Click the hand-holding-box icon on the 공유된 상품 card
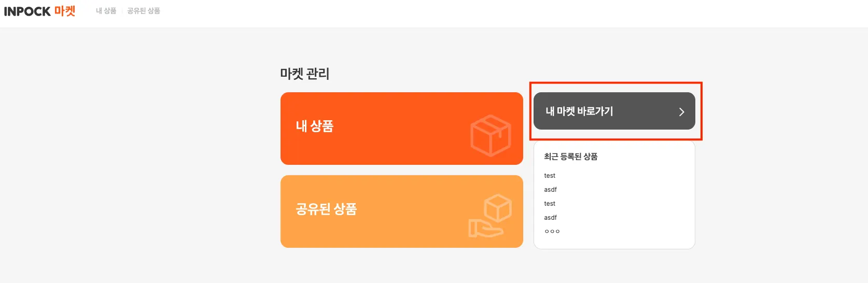This screenshot has width=868, height=283. pyautogui.click(x=490, y=216)
